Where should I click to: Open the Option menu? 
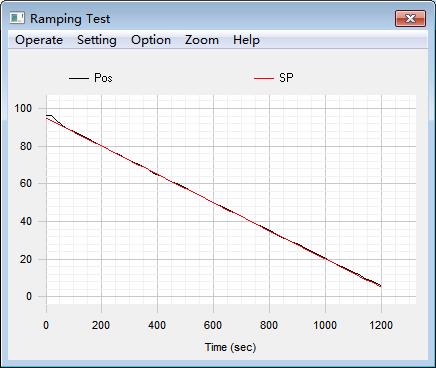pyautogui.click(x=151, y=40)
